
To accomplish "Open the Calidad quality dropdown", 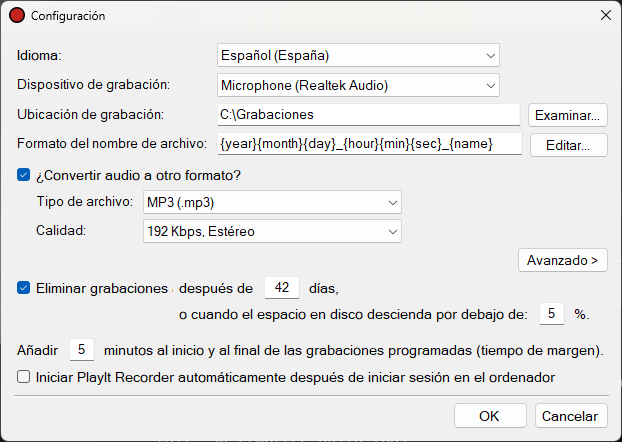I will [x=272, y=231].
